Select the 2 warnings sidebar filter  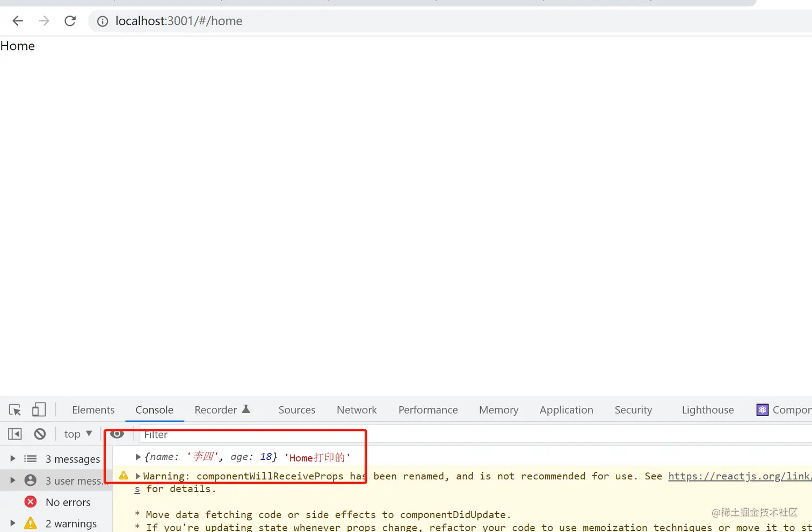(x=56, y=523)
